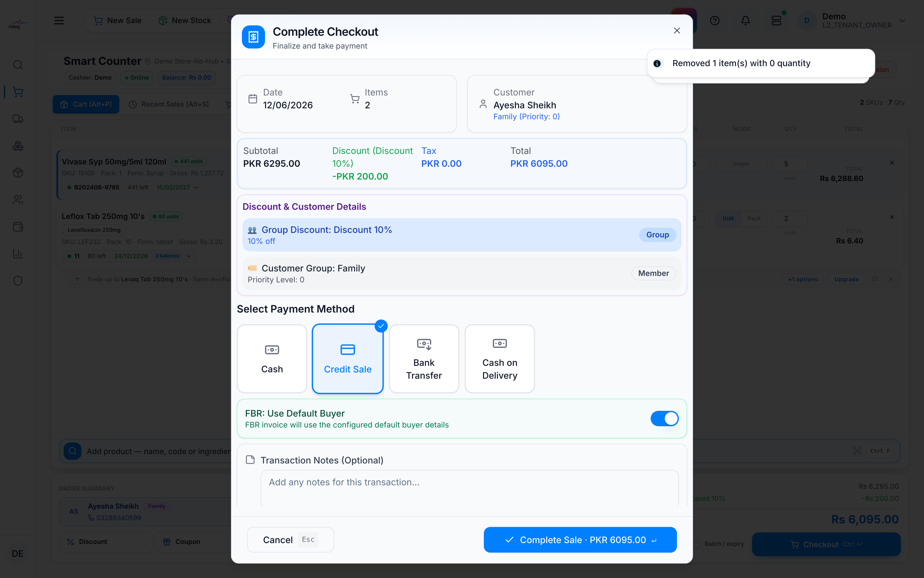Expand Leflox Tab batch dropdown

coord(129,256)
